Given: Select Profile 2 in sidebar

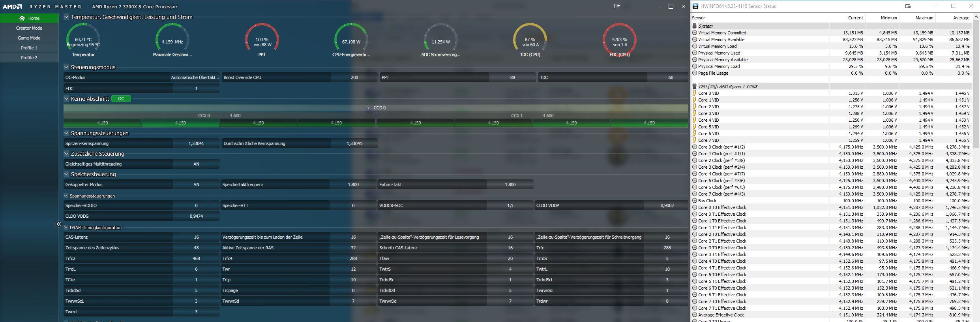Looking at the screenshot, I should (x=29, y=58).
